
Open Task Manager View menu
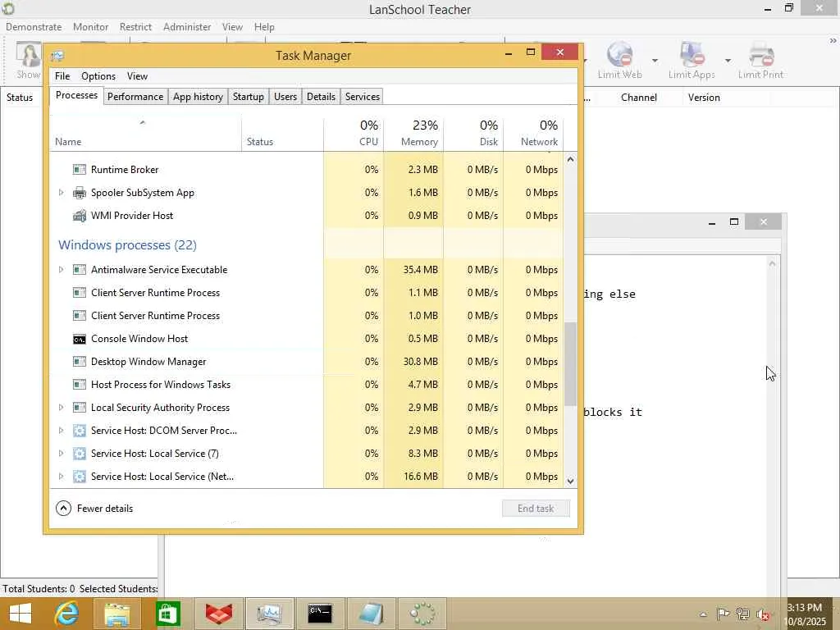coord(137,76)
